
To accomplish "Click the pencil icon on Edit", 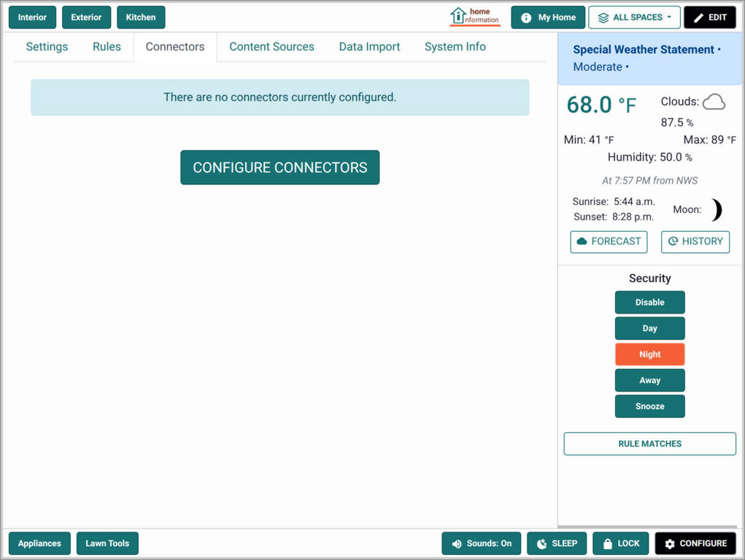I will coord(698,17).
